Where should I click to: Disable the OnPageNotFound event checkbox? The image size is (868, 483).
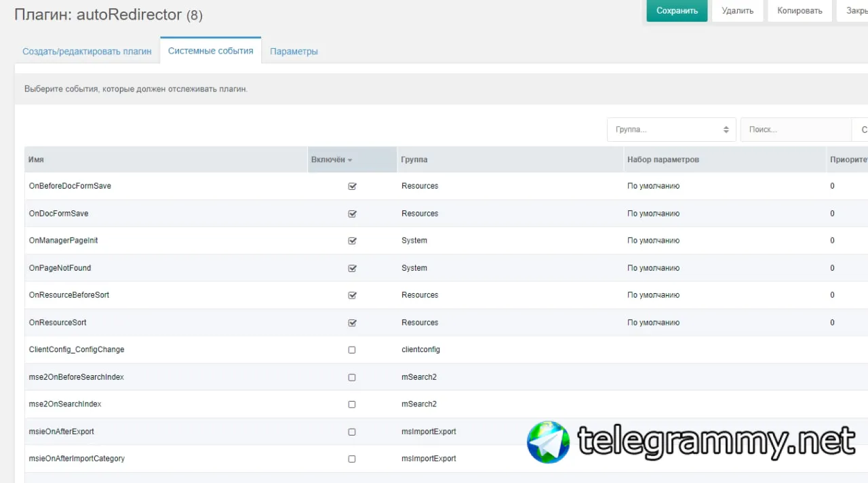[x=352, y=268]
